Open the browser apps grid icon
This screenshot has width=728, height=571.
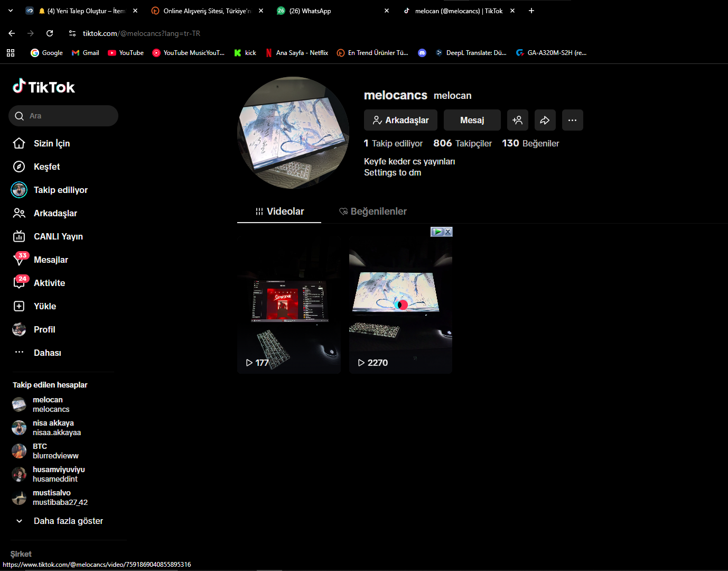click(11, 53)
